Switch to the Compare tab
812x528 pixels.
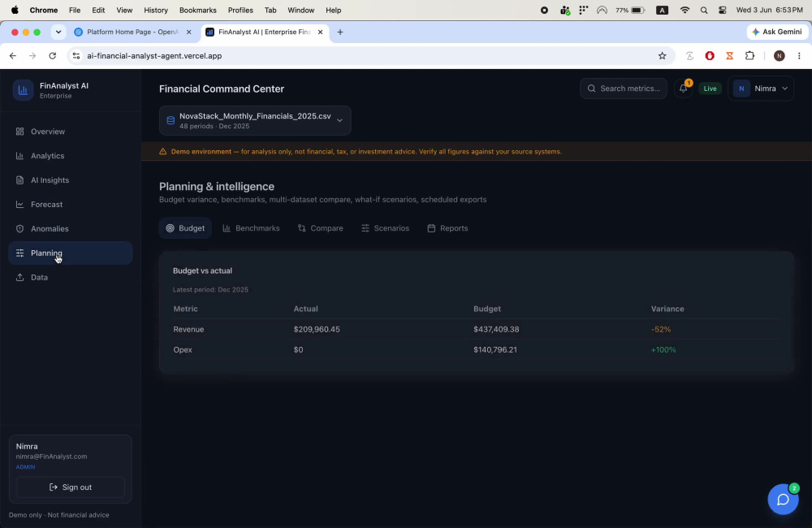[x=320, y=228]
